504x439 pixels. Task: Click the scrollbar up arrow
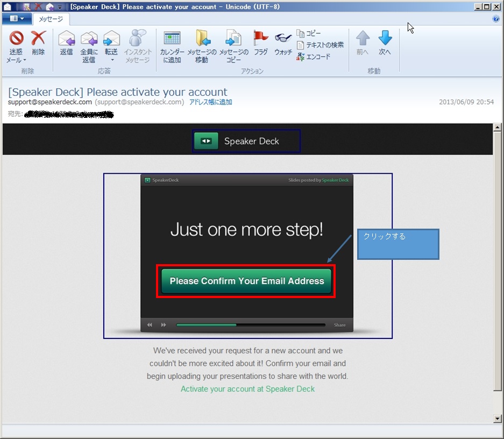click(x=497, y=128)
